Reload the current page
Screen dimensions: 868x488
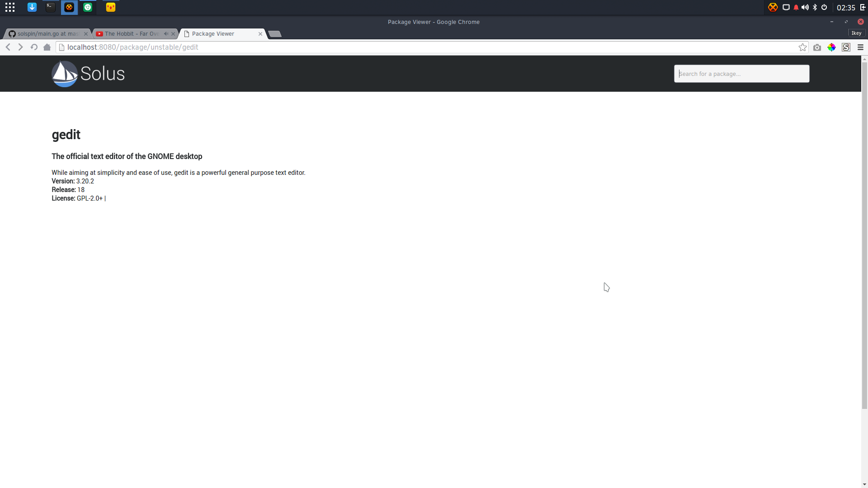34,47
